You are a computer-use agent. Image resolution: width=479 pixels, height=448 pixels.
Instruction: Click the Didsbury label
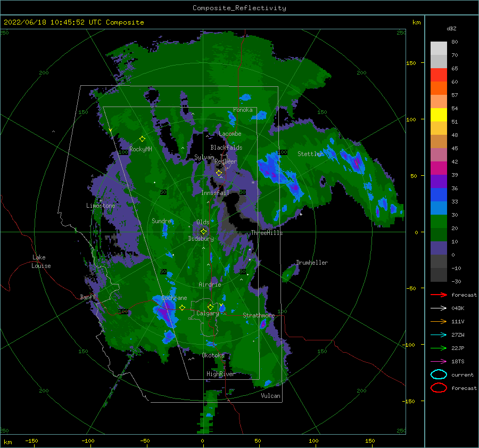[201, 239]
